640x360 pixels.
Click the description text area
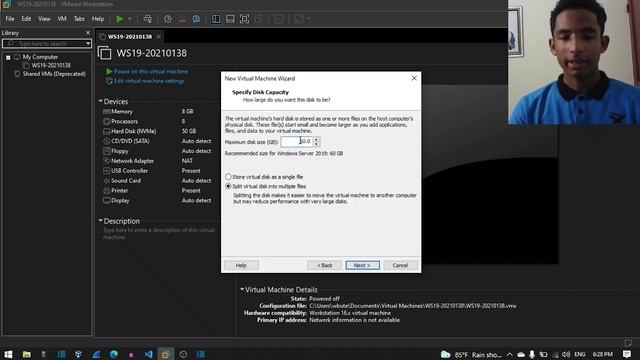[x=159, y=233]
